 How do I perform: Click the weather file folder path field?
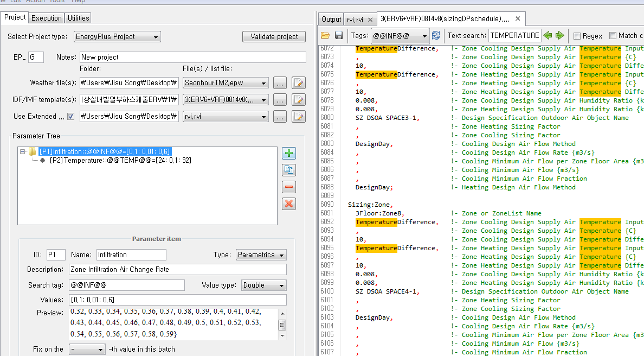click(x=129, y=83)
